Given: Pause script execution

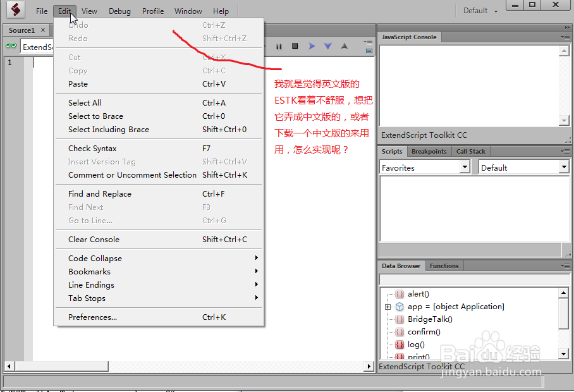Looking at the screenshot, I should [279, 47].
